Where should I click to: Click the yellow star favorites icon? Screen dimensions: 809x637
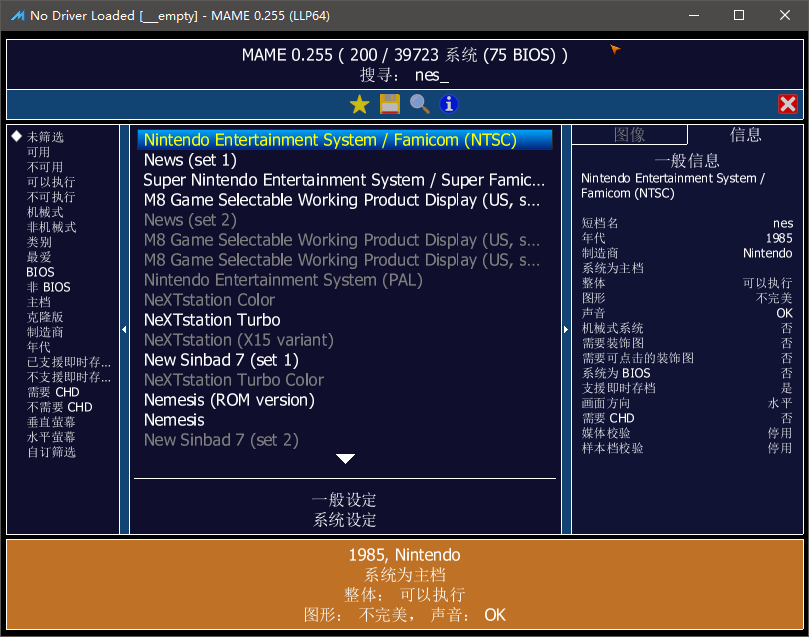(x=360, y=105)
